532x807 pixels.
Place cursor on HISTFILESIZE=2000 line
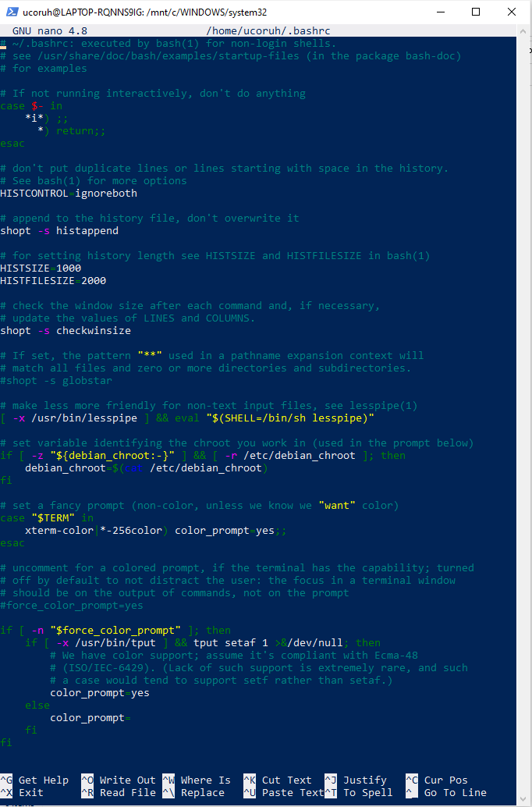[53, 280]
